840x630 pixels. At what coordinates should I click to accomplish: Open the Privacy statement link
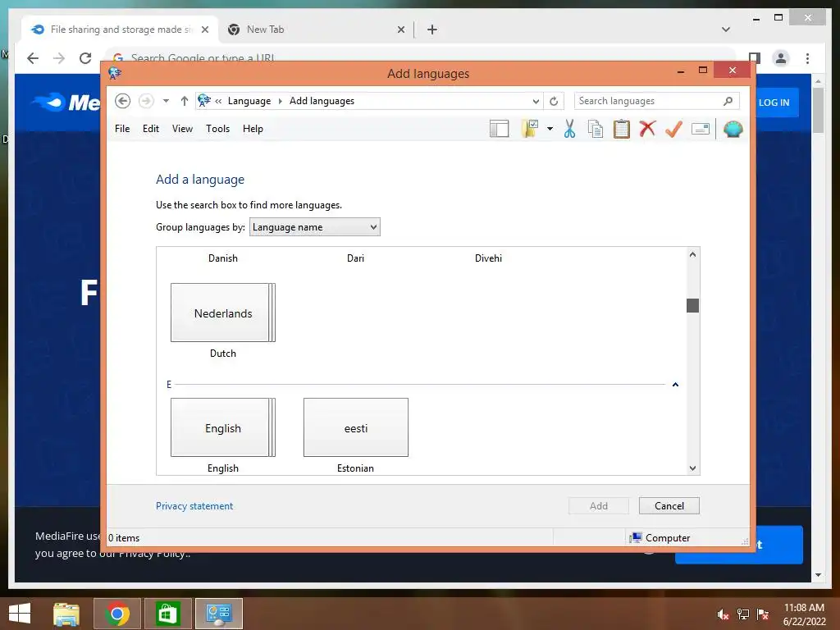[x=194, y=505]
